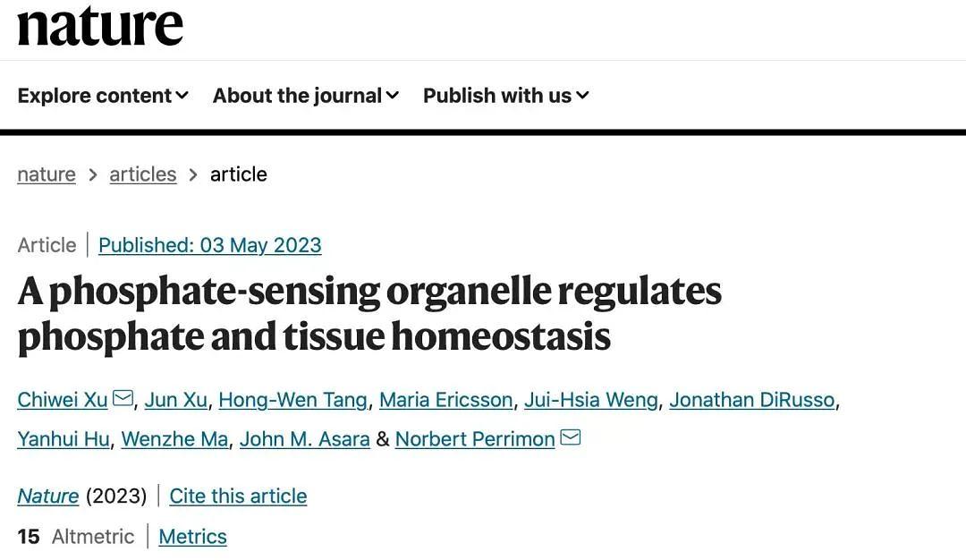Open author Jun Xu's details
The width and height of the screenshot is (966, 560).
175,400
